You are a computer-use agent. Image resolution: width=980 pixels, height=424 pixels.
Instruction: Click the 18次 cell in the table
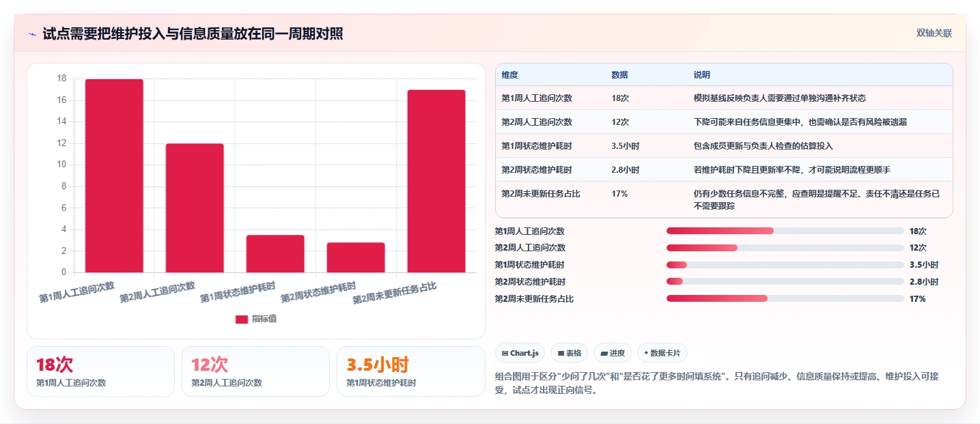[621, 98]
